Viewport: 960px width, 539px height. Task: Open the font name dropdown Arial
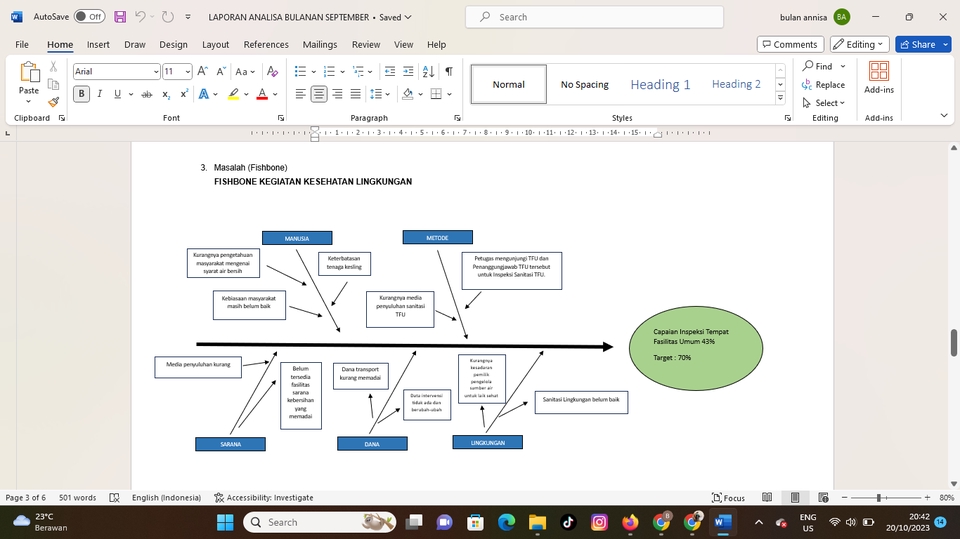coord(156,72)
